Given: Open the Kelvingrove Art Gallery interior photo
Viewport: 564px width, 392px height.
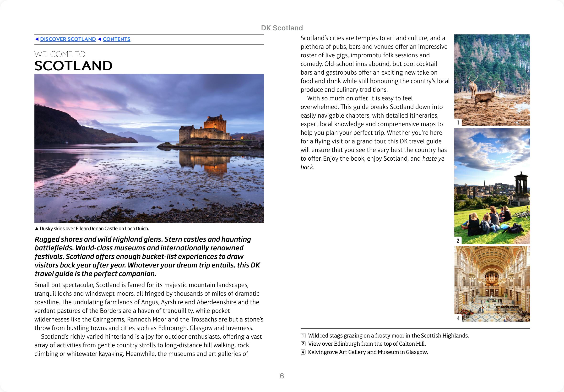Looking at the screenshot, I should [x=492, y=284].
